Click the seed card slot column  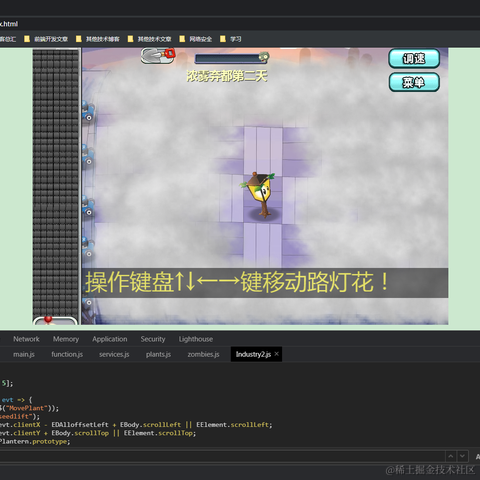(56, 182)
